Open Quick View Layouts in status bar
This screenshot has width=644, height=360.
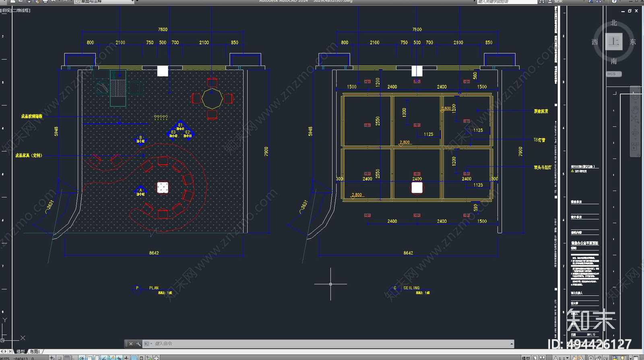535,358
